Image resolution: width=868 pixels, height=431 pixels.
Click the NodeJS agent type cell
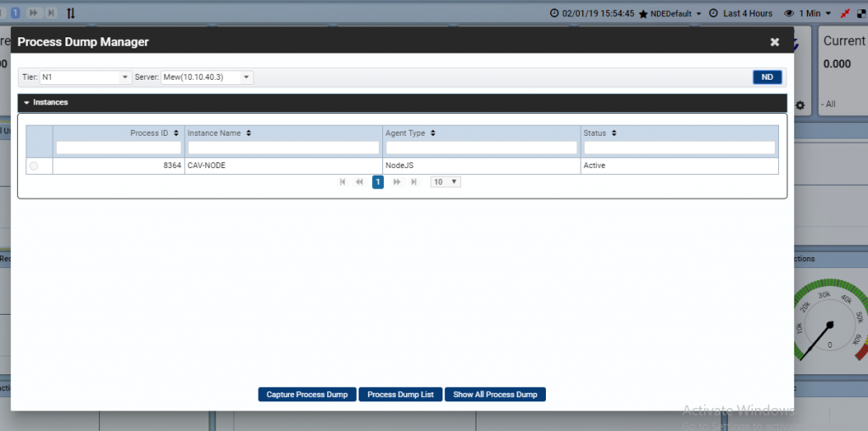tap(481, 165)
